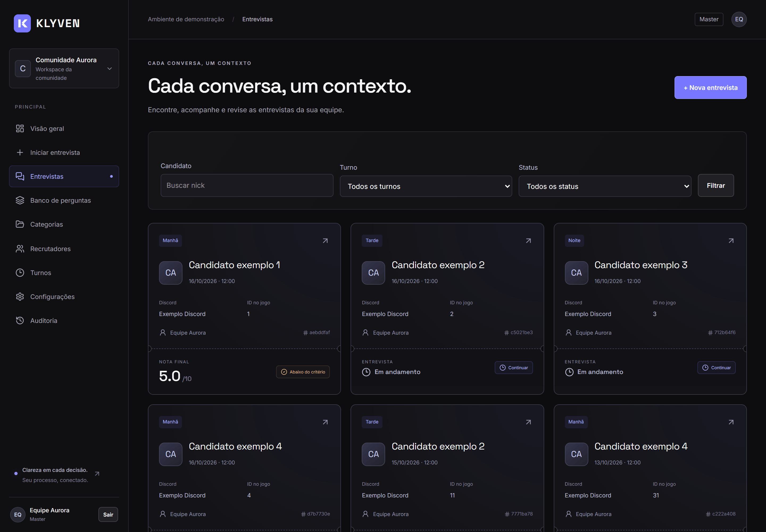Viewport: 766px width, 532px height.
Task: Open the arrow icon on card with hash 7771ba78
Action: (528, 422)
